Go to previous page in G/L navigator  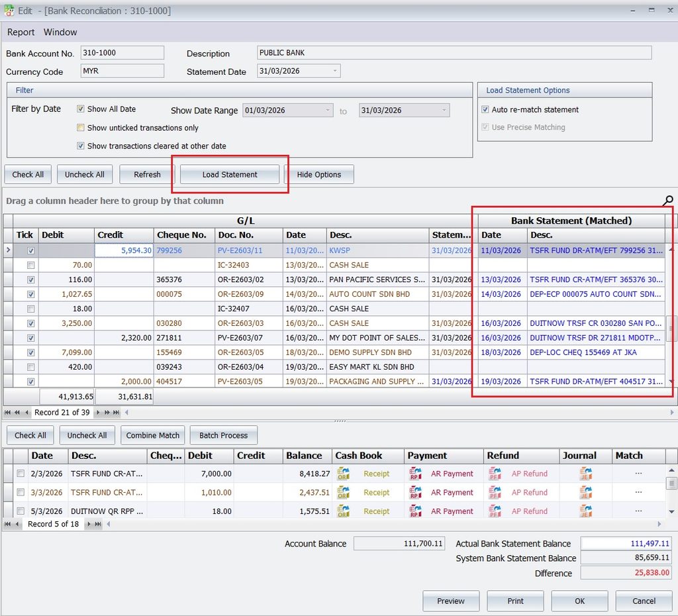tap(17, 413)
